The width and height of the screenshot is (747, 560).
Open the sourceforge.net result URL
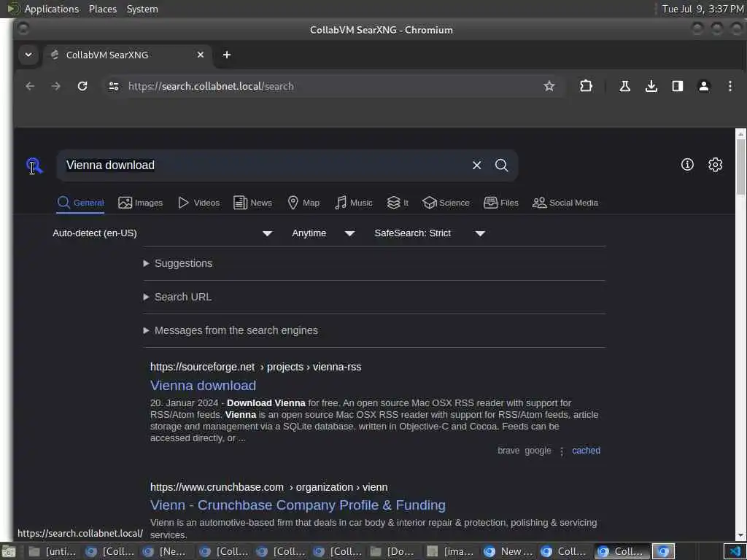(x=255, y=367)
